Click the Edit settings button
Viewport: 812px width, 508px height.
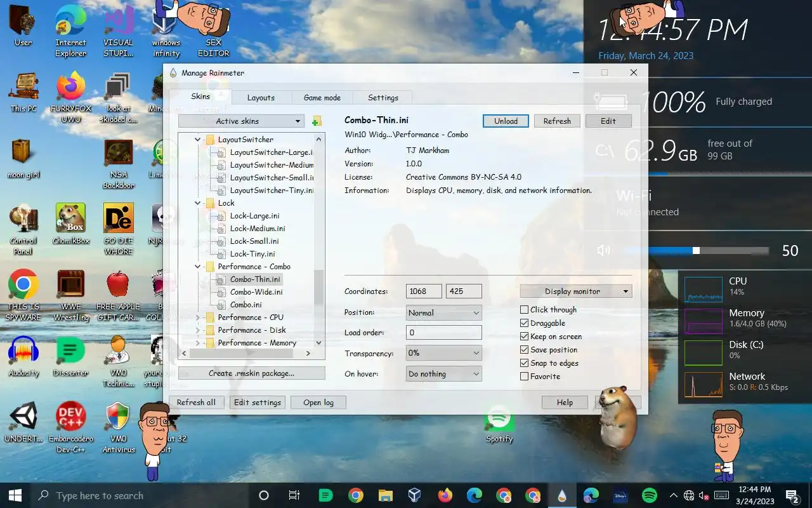click(x=257, y=403)
